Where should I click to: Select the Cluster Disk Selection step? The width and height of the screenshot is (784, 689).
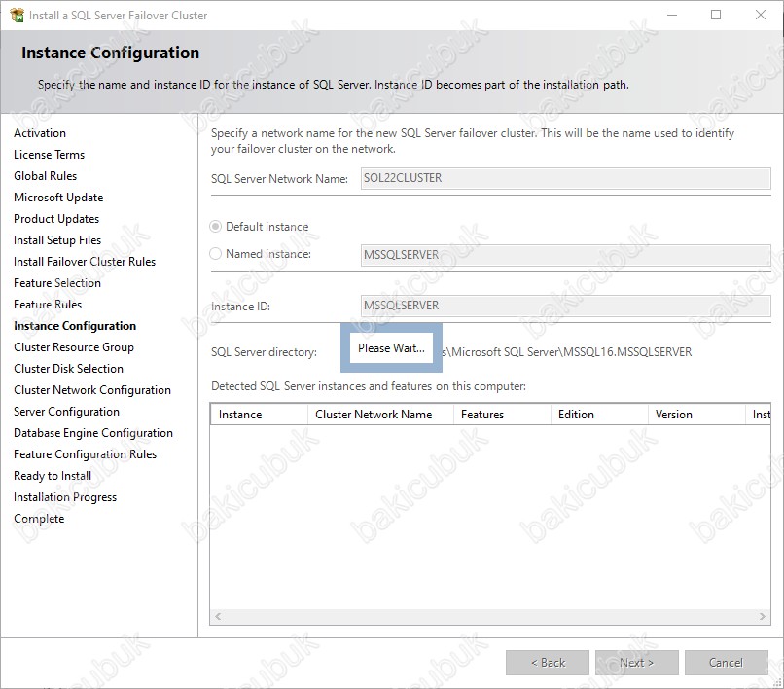pos(68,369)
